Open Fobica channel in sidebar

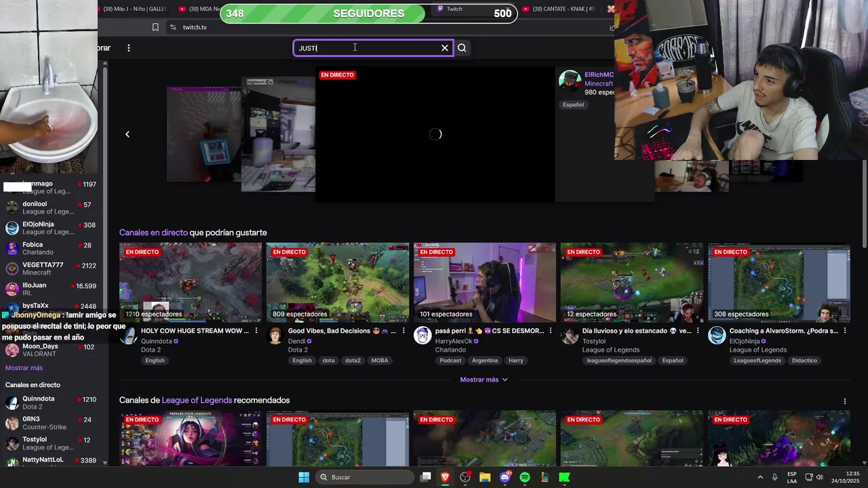[x=51, y=248]
